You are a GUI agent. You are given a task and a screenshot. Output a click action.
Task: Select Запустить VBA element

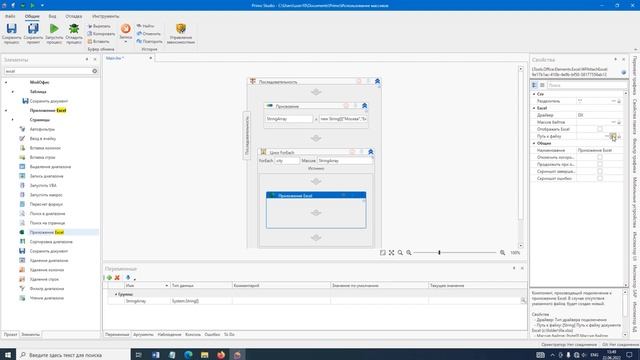43,186
